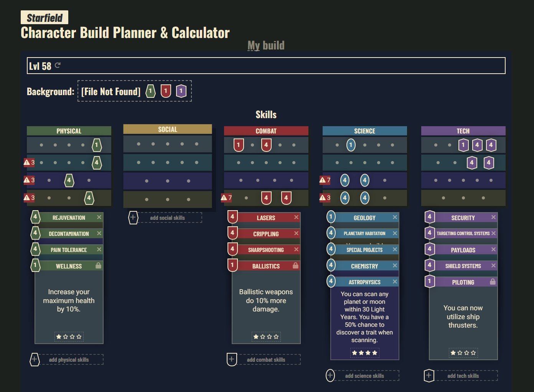Click the add social skills plus icon
Image resolution: width=534 pixels, height=392 pixels.
pyautogui.click(x=133, y=217)
